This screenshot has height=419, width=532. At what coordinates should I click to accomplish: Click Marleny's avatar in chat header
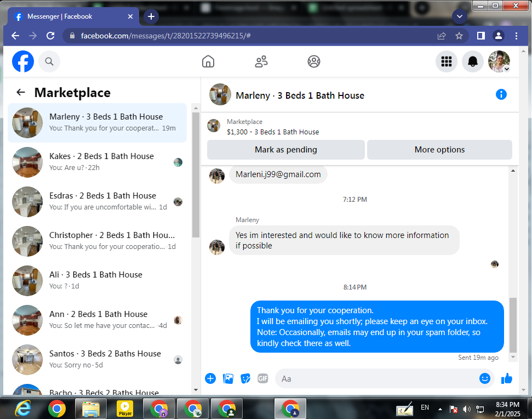pos(220,95)
